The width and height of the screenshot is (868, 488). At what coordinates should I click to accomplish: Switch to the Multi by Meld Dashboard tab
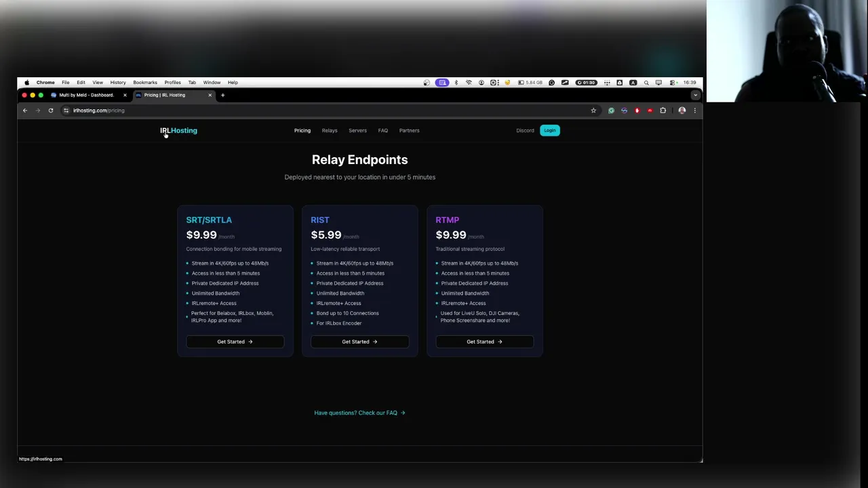point(89,95)
